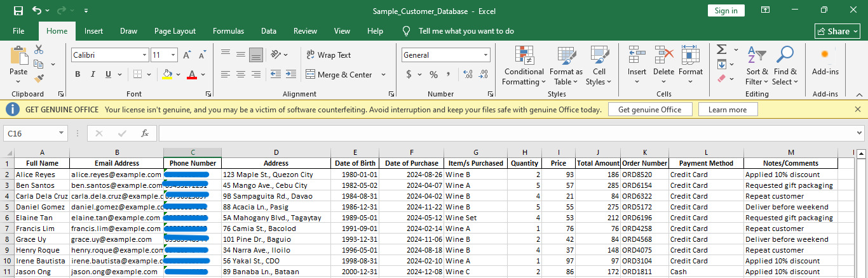Decrease indent in Alignment group
This screenshot has height=278, width=868.
275,74
